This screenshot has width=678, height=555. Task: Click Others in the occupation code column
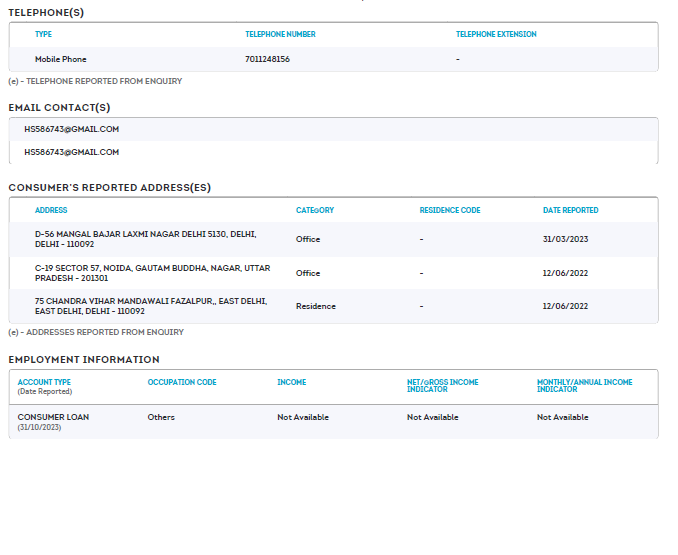(x=161, y=417)
